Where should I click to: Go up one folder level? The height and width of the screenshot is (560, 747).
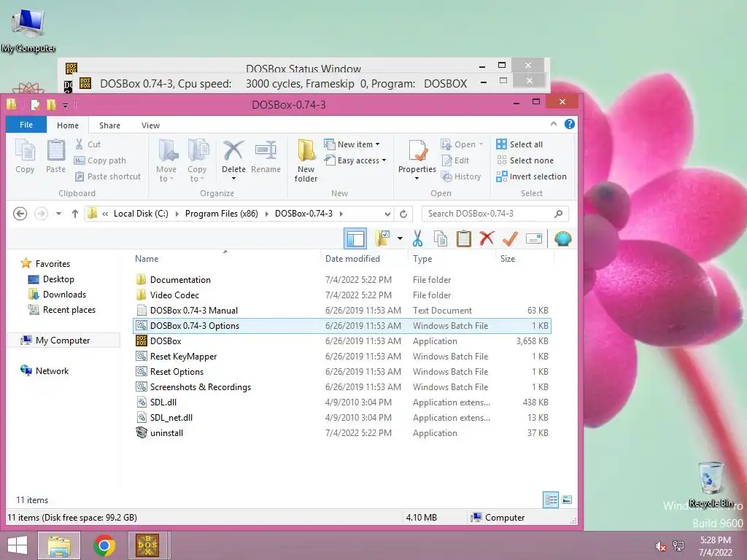point(75,214)
